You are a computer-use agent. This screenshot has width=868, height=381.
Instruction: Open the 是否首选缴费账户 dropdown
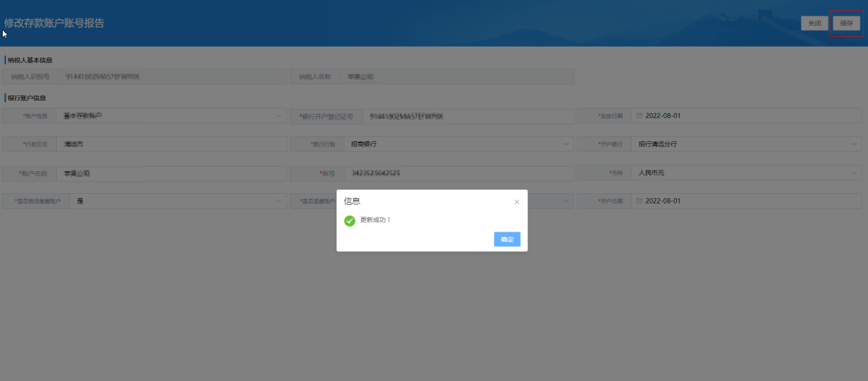coord(279,201)
